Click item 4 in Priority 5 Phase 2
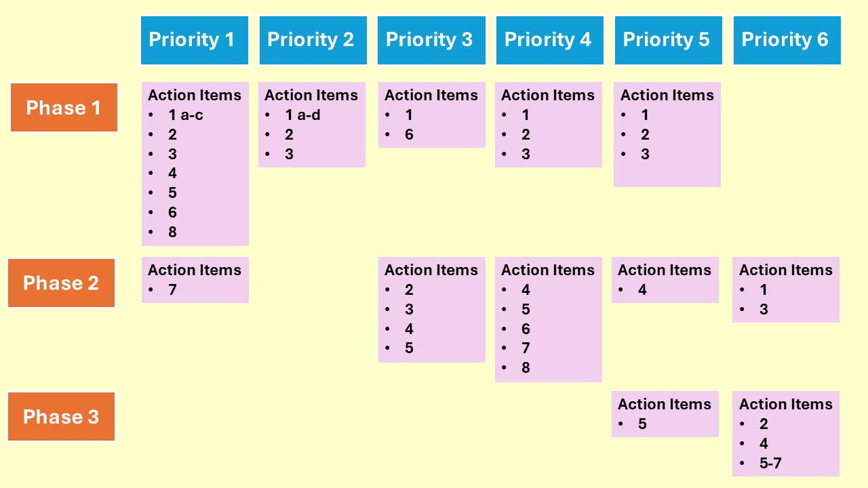Image resolution: width=868 pixels, height=488 pixels. pos(642,290)
